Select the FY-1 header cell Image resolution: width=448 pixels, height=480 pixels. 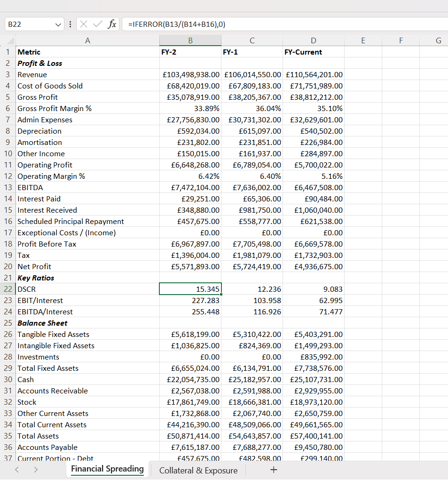point(252,52)
